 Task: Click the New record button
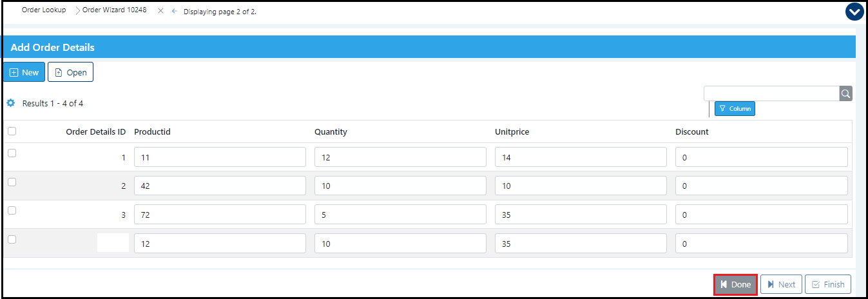(x=24, y=72)
